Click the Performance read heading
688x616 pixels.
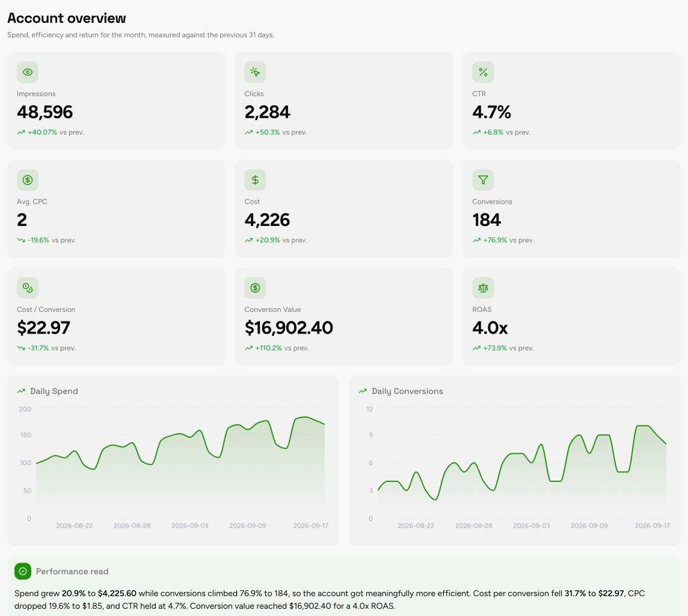tap(72, 572)
